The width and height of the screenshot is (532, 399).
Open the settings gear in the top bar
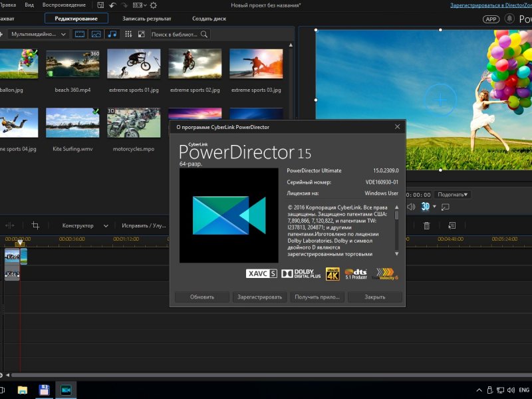click(154, 5)
